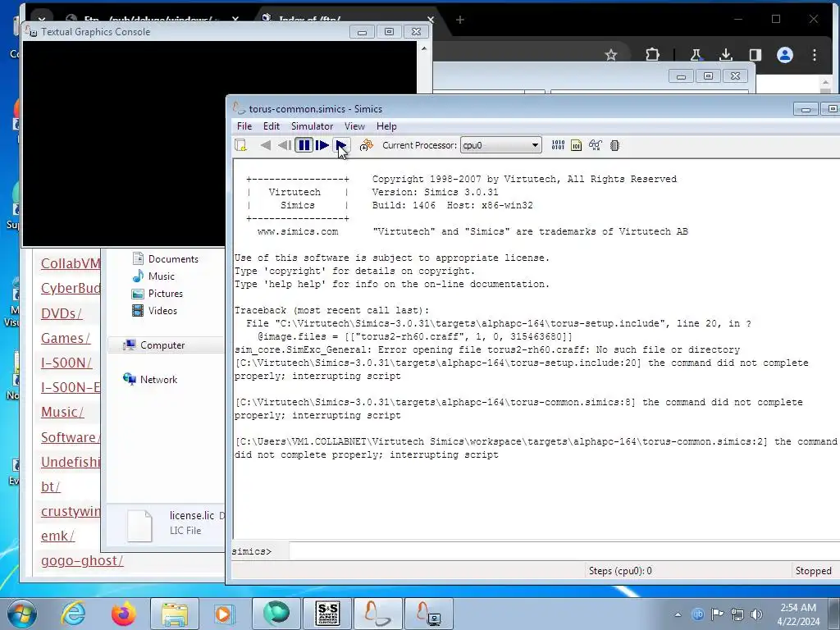Open the Edit menu in Simics
The height and width of the screenshot is (630, 840).
pos(271,126)
